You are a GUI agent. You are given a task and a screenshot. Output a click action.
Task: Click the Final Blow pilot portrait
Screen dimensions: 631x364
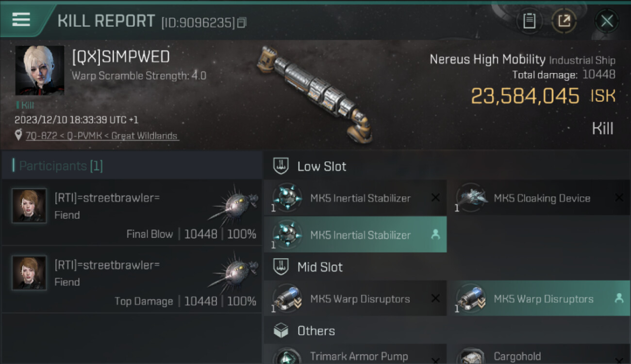(30, 206)
